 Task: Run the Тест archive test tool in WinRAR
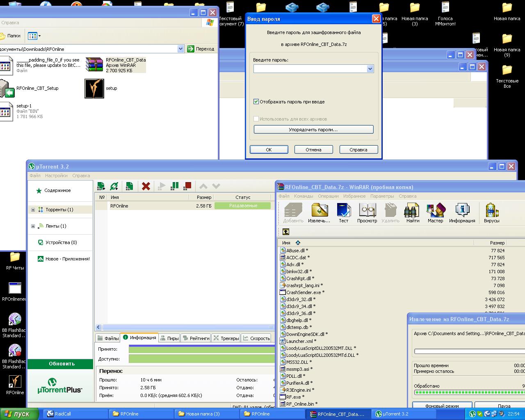pyautogui.click(x=343, y=213)
